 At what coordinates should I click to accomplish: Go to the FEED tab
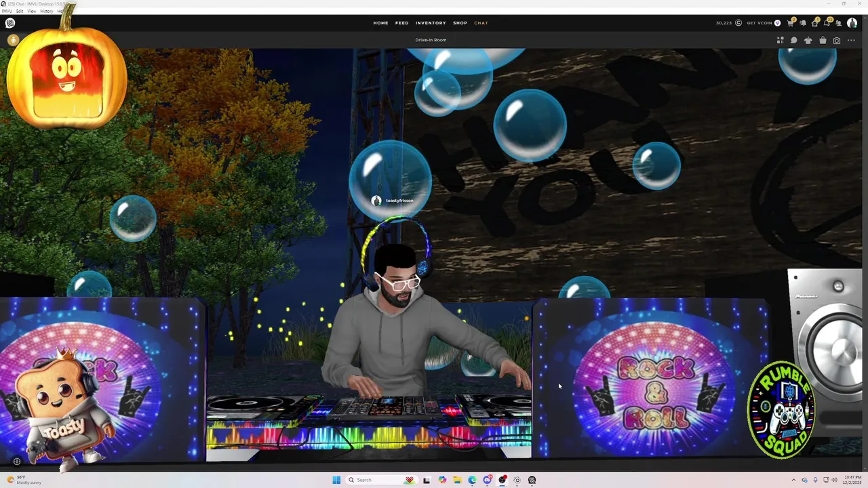click(402, 23)
